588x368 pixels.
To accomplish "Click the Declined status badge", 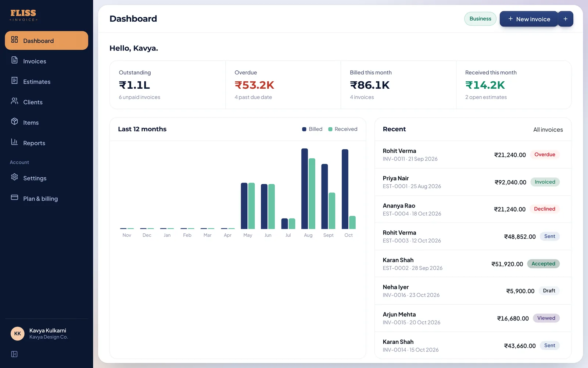I will (545, 209).
